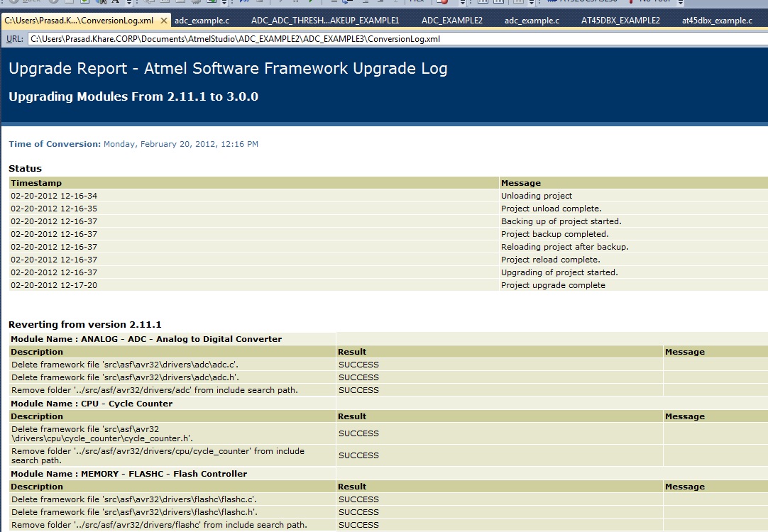Click 'Project reload complete.' message
Screen dimensions: 768x532
pyautogui.click(x=550, y=260)
